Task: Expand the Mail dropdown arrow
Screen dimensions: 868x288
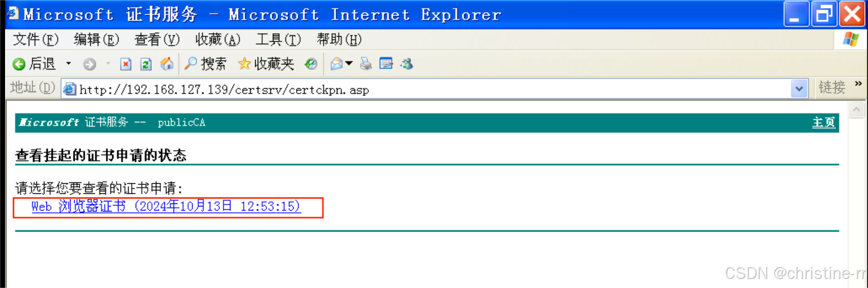Action: point(349,63)
